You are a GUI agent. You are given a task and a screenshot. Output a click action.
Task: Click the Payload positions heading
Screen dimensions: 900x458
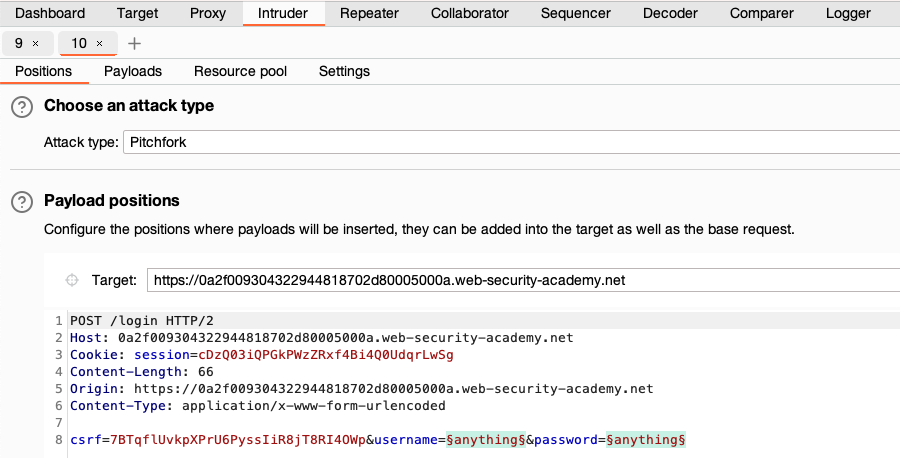coord(112,200)
